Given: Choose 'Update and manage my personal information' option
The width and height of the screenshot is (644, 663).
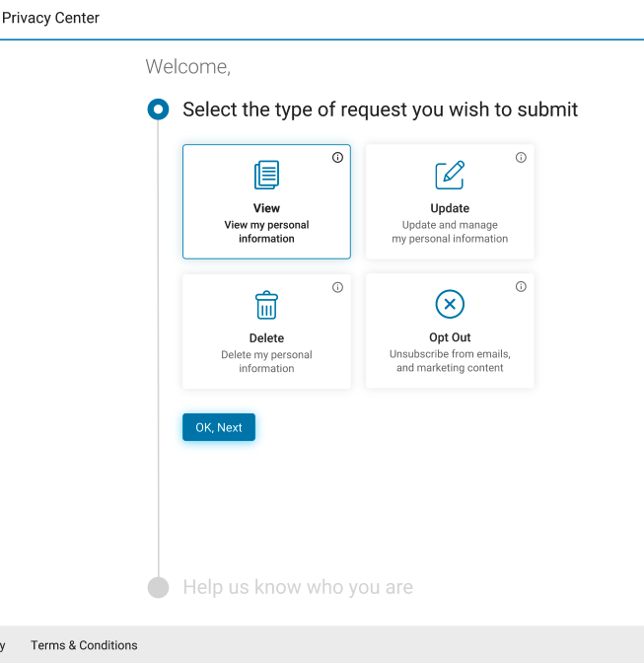Looking at the screenshot, I should coord(450,232).
